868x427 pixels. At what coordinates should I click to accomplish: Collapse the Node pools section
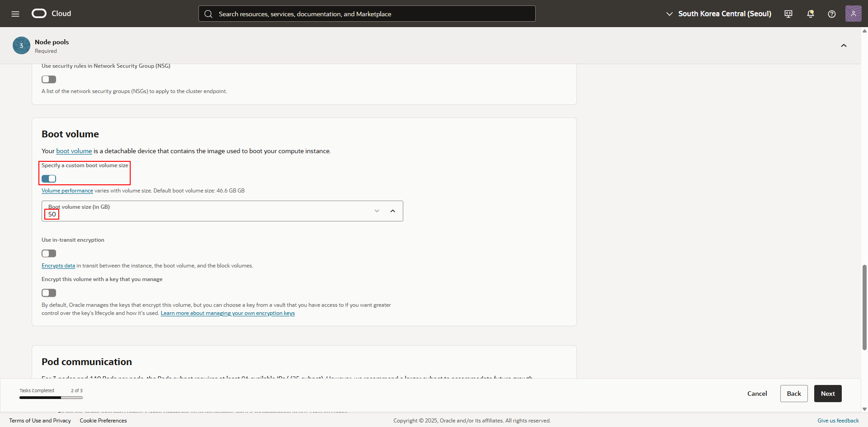point(844,46)
